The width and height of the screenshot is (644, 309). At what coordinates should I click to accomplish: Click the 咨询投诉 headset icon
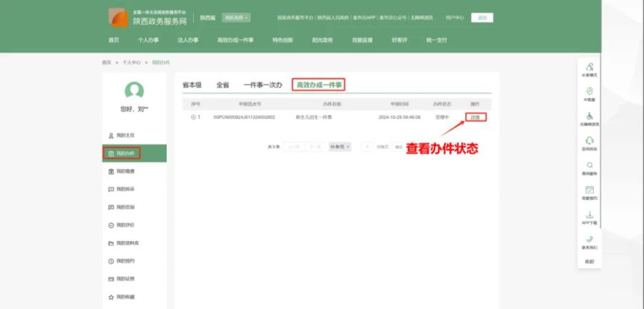(x=590, y=140)
